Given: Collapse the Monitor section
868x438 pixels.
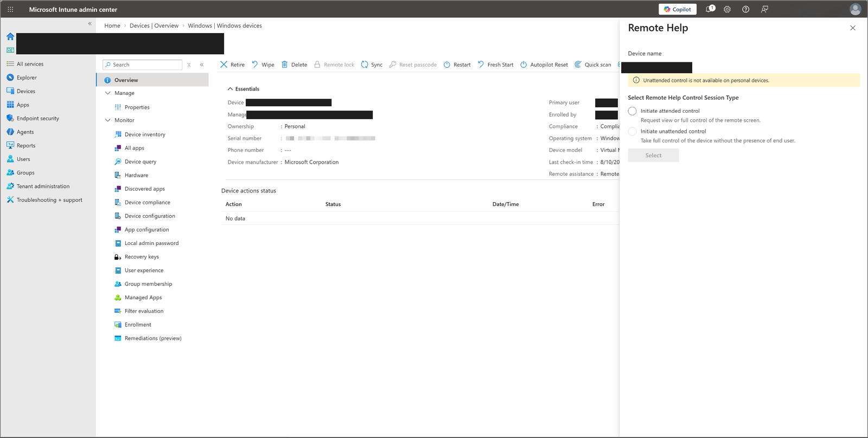Looking at the screenshot, I should coord(107,120).
